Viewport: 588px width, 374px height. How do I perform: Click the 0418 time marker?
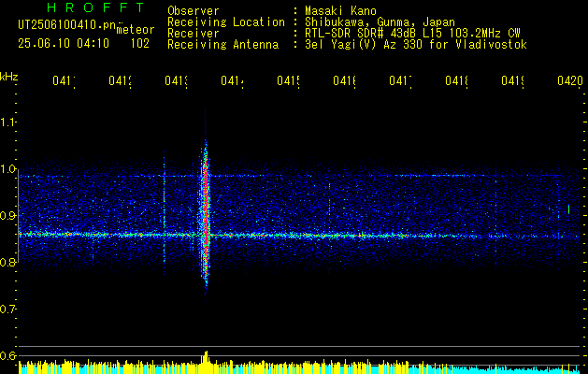pos(457,81)
